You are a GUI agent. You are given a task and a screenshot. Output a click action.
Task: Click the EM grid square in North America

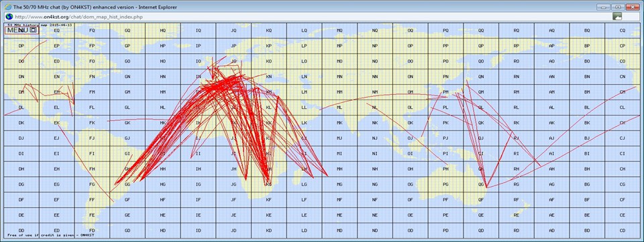pyautogui.click(x=56, y=92)
